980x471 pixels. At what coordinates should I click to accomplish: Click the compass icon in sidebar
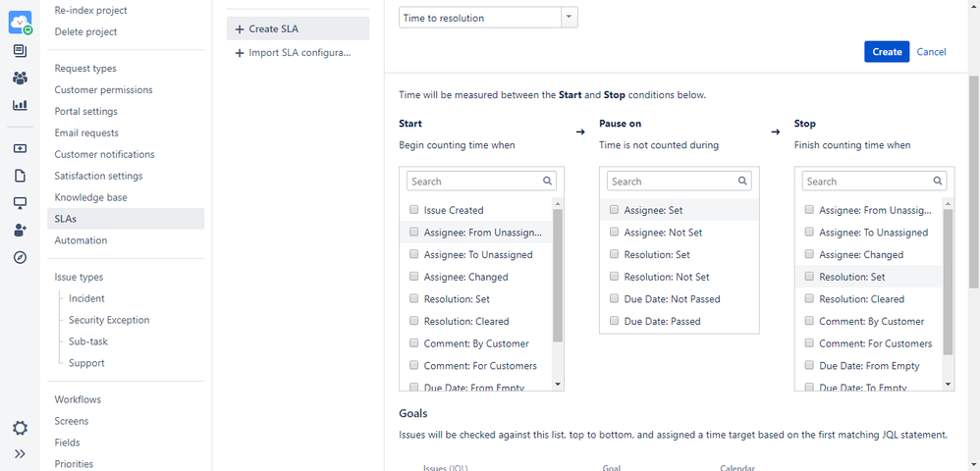click(x=20, y=257)
